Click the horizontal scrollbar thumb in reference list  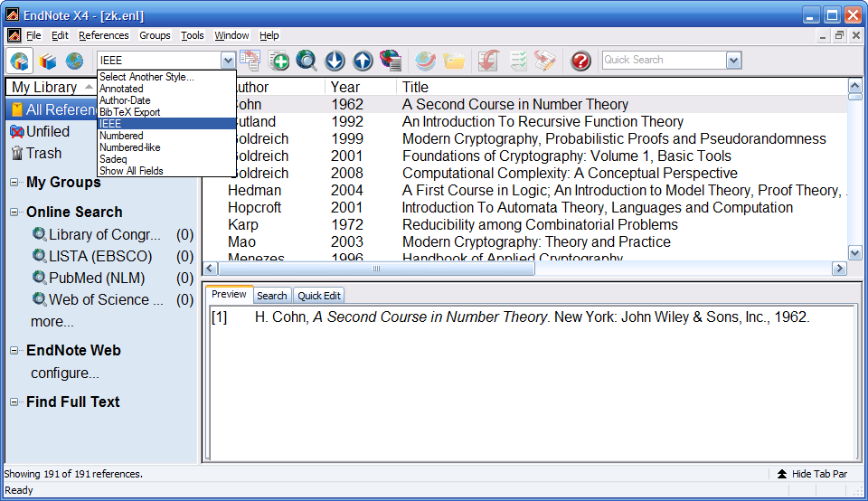pos(376,269)
